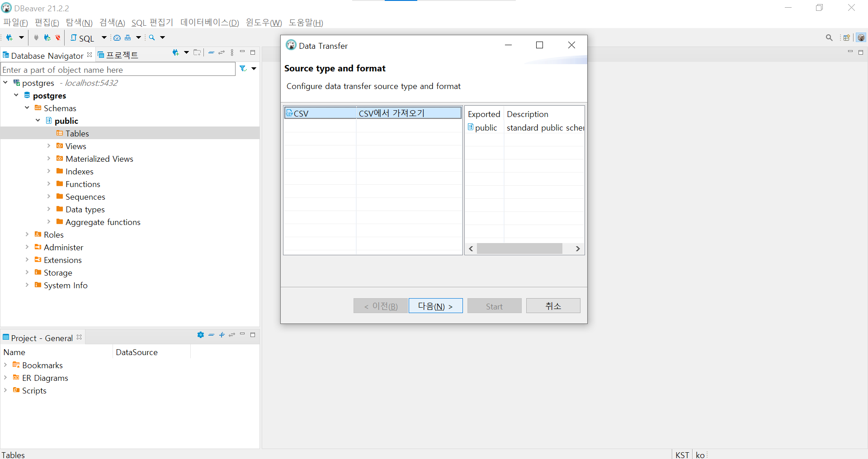Open the 파일(F) menu
This screenshot has height=459, width=868.
pyautogui.click(x=15, y=23)
